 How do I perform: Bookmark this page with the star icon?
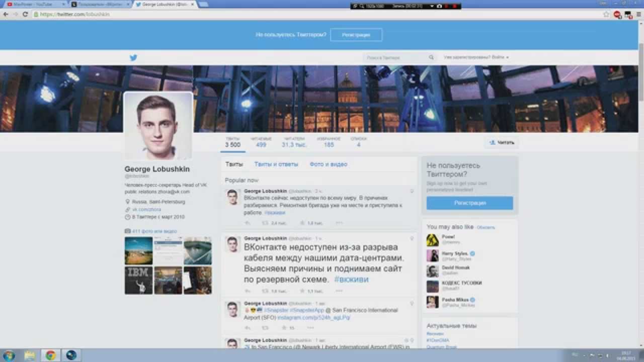(x=606, y=15)
